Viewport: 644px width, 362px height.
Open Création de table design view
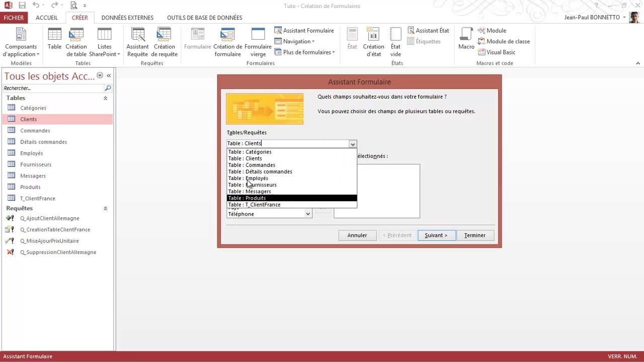click(76, 42)
